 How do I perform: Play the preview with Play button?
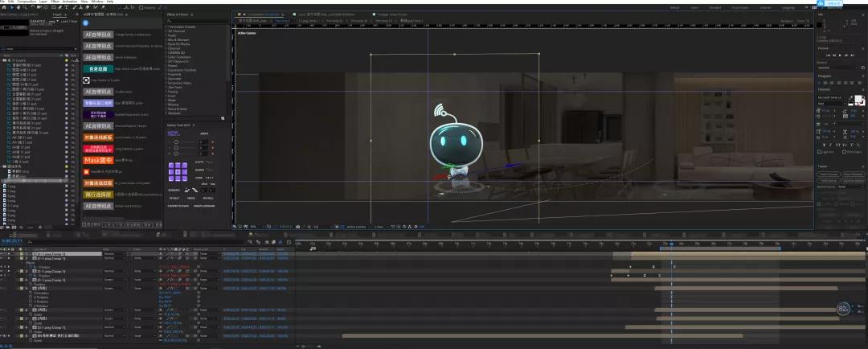[x=840, y=55]
